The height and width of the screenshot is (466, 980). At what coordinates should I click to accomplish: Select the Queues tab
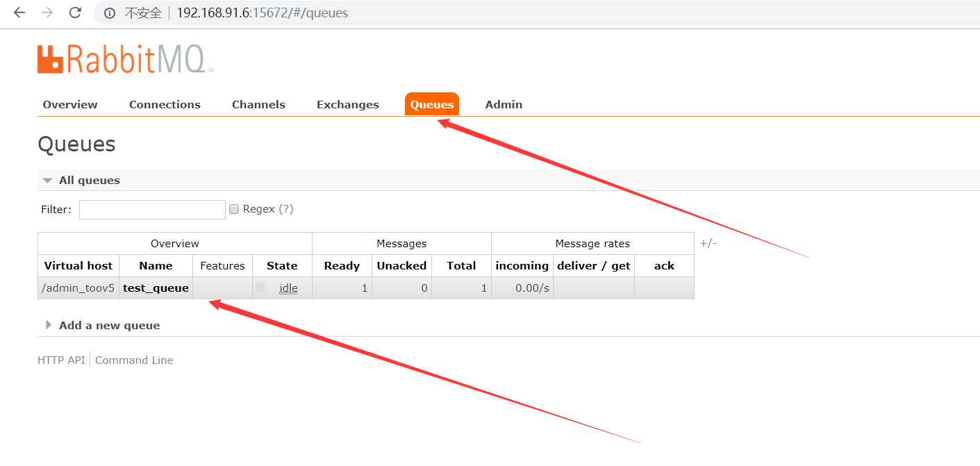(x=432, y=104)
